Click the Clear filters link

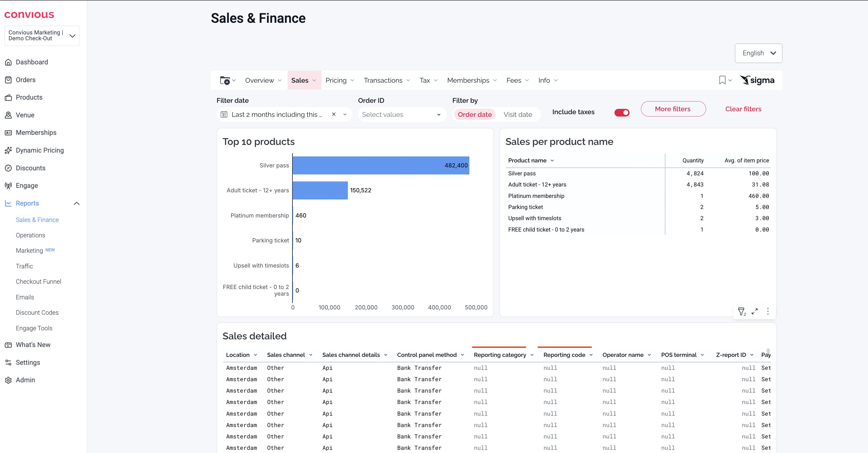[x=743, y=109]
